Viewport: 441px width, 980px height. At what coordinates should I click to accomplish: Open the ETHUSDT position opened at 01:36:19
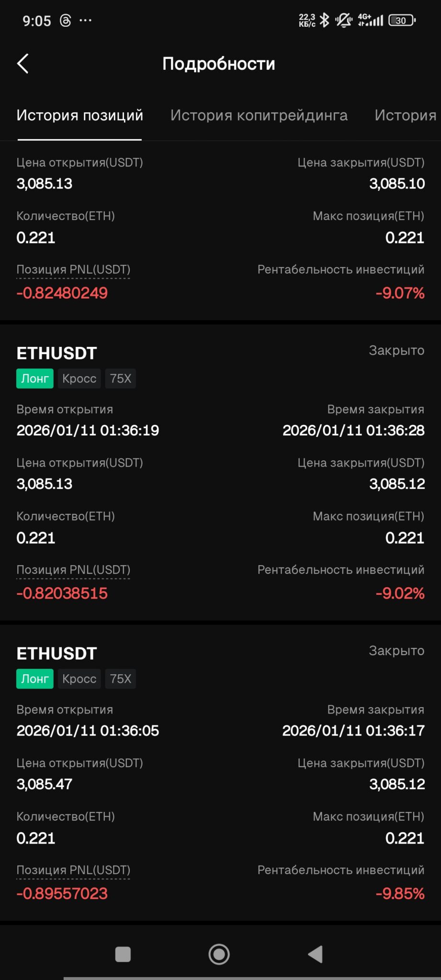(x=57, y=353)
